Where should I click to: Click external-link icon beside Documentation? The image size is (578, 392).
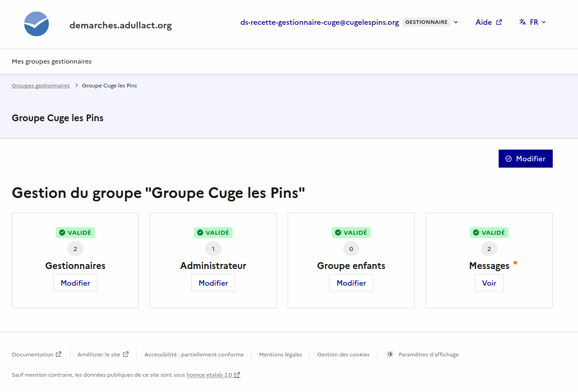point(59,354)
